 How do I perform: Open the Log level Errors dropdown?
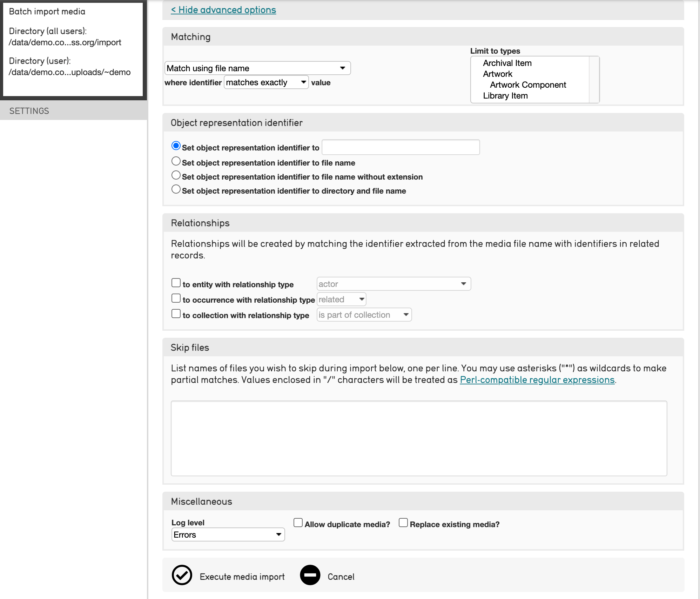228,534
